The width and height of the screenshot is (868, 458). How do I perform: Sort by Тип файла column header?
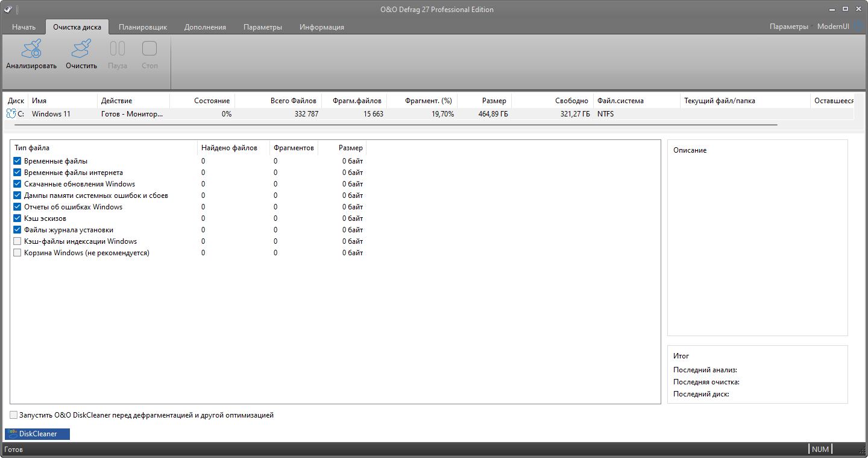[x=104, y=148]
